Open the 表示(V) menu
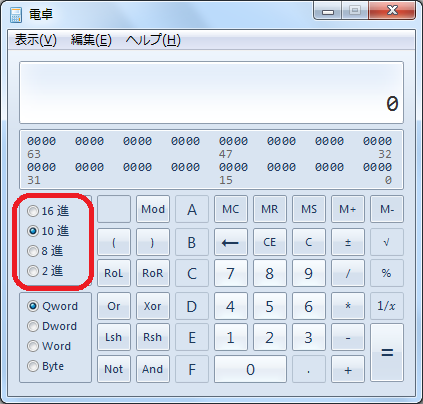Screen dimensions: 423x404 coord(36,40)
